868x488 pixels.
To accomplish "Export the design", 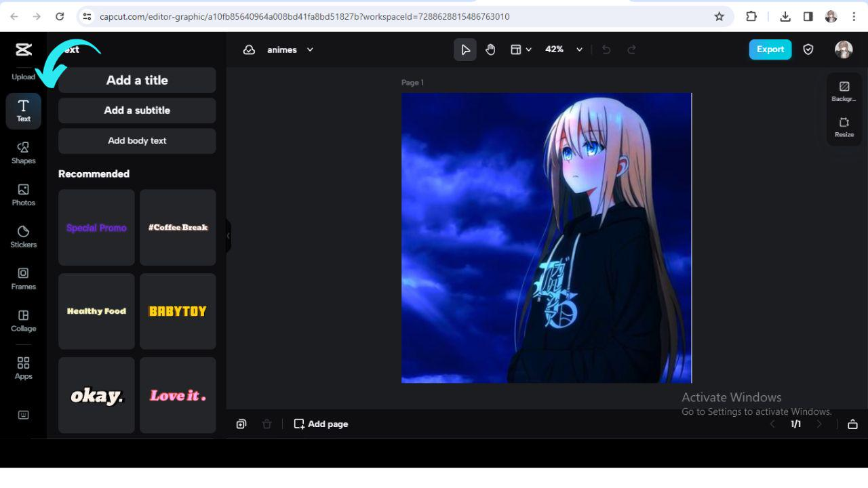I will point(770,49).
